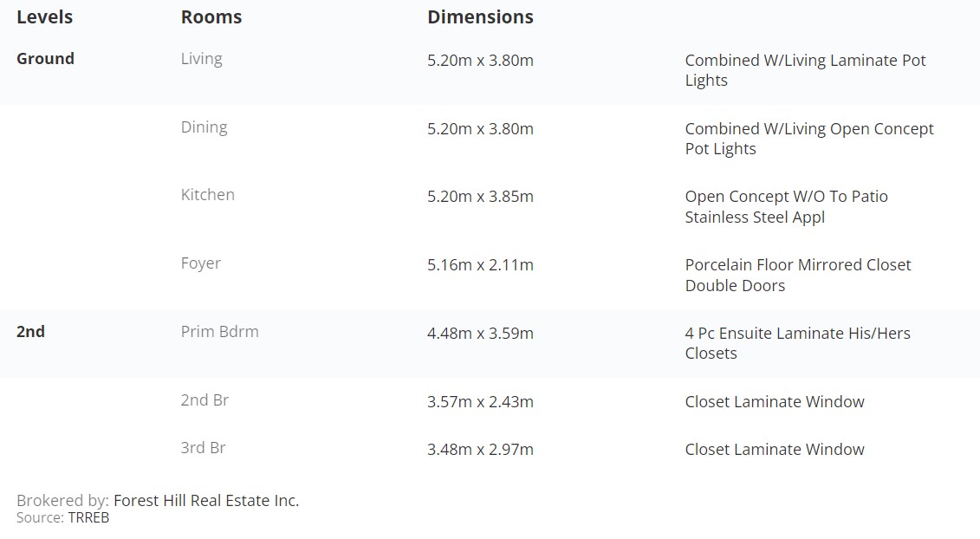The image size is (980, 539).
Task: Click the 3rd Br dimensions 3.48m x 2.97m
Action: click(480, 449)
